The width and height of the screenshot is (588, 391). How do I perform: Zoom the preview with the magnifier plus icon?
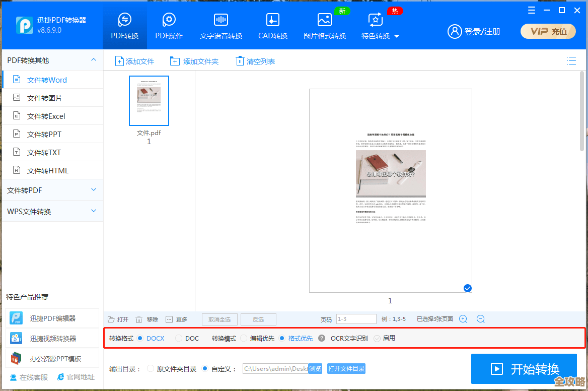click(463, 318)
